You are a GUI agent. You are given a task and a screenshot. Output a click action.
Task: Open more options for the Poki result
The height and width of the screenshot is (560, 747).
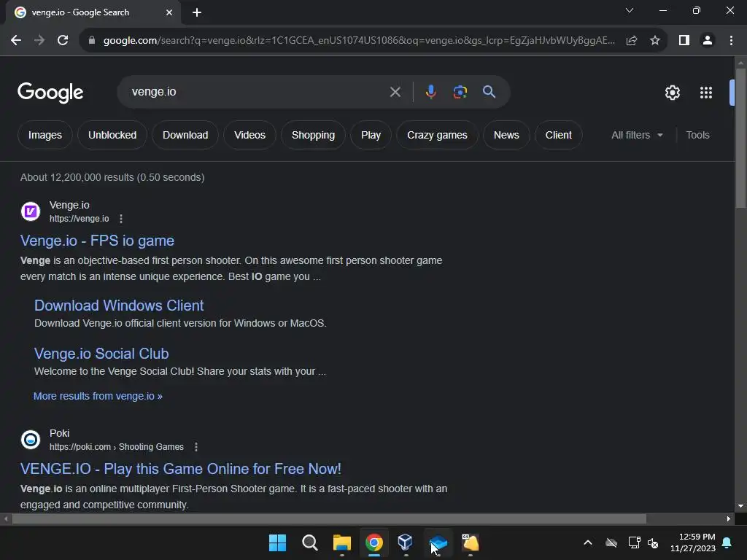point(196,447)
